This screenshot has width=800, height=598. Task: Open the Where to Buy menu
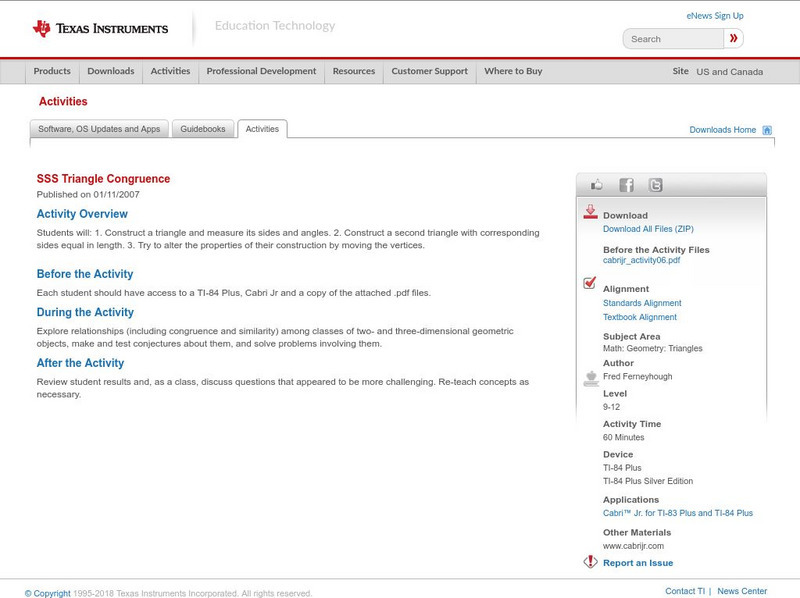513,71
